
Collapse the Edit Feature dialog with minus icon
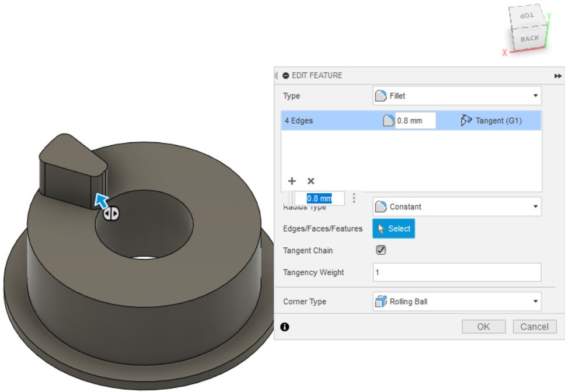(x=285, y=75)
